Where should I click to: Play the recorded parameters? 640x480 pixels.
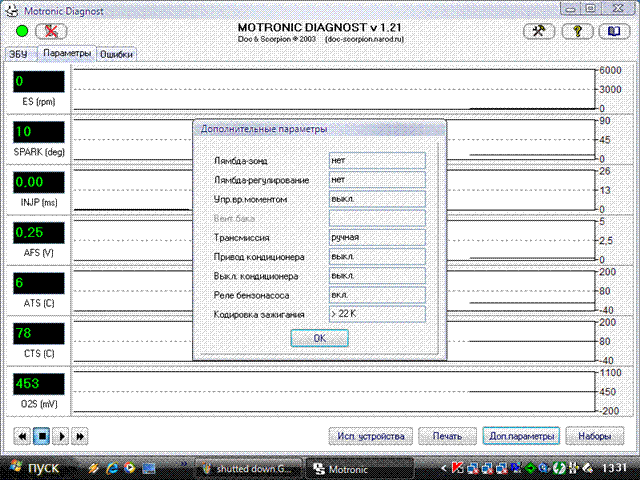point(62,436)
